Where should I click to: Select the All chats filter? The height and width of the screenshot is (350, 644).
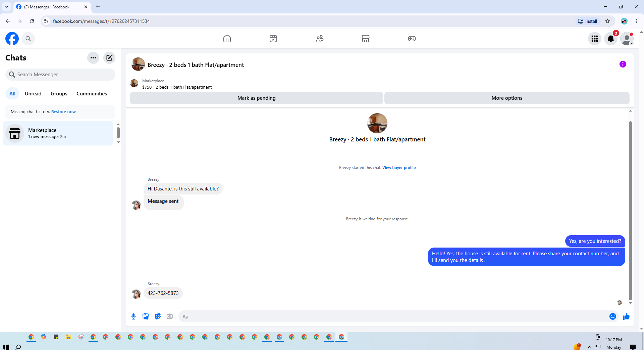(x=12, y=94)
